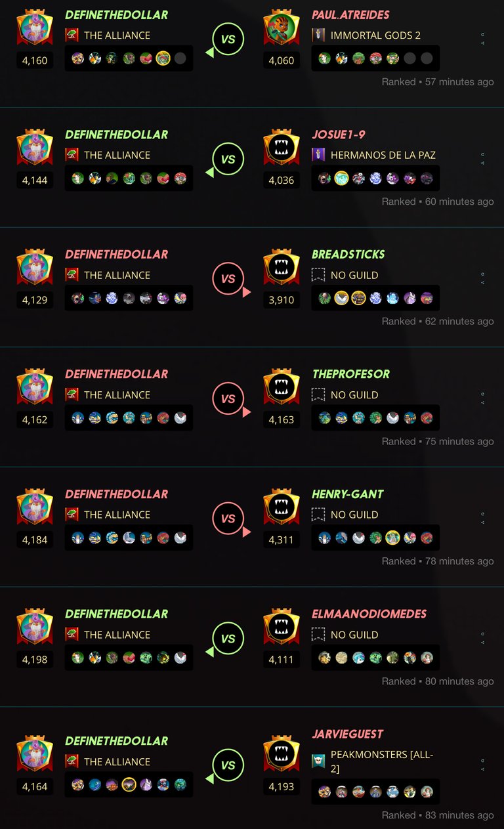This screenshot has height=829, width=504.
Task: Select gold-bordered card in first DEFINETHEDOLLAR lineup
Action: coord(163,58)
